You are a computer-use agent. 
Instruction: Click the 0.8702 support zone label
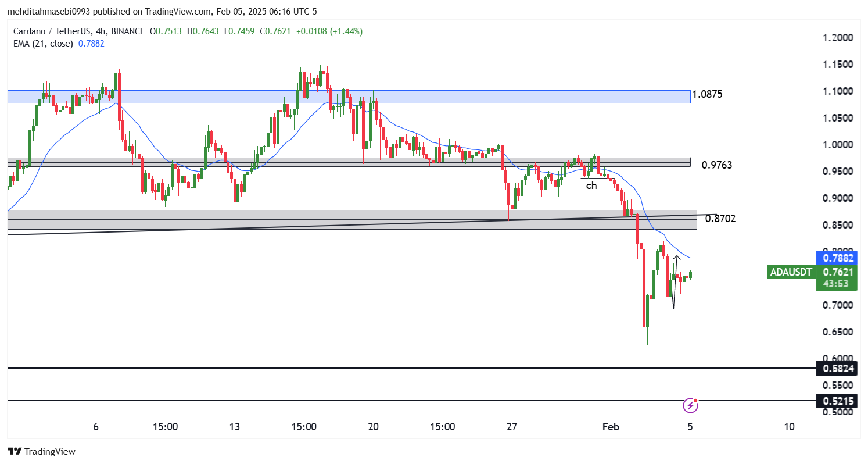point(720,219)
